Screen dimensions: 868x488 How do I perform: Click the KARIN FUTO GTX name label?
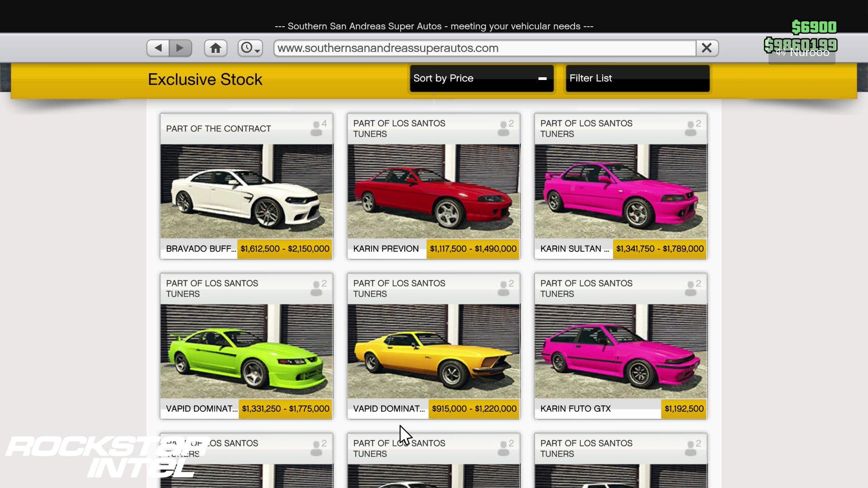576,408
